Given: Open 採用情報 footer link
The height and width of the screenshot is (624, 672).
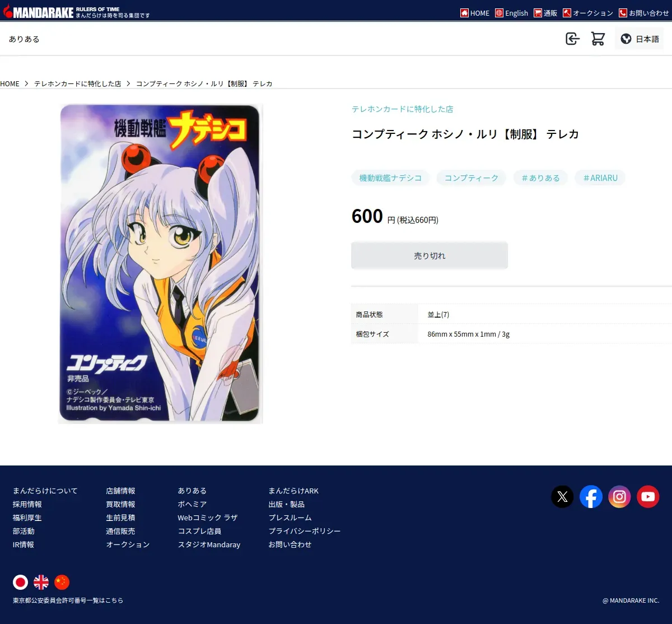Looking at the screenshot, I should [x=27, y=504].
